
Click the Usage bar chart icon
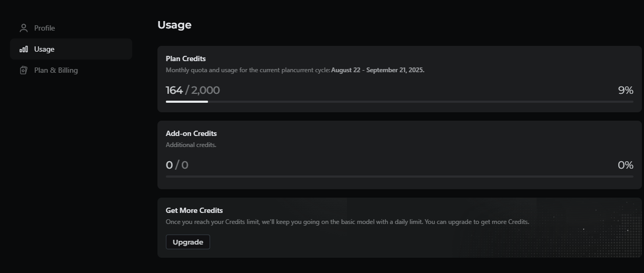(23, 49)
